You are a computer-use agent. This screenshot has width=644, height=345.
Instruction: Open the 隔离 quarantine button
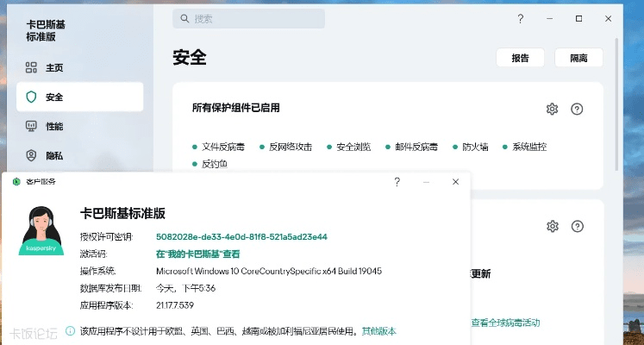tap(578, 58)
